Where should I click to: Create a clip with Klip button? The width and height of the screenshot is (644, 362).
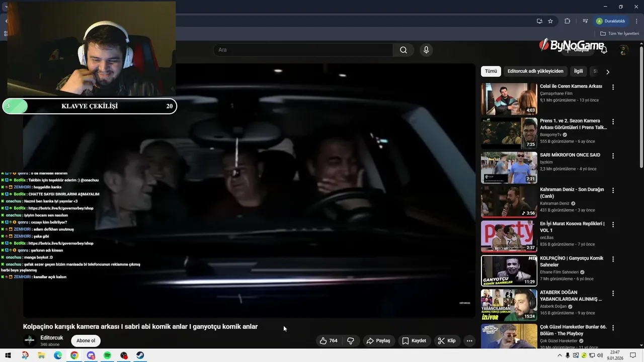(447, 341)
